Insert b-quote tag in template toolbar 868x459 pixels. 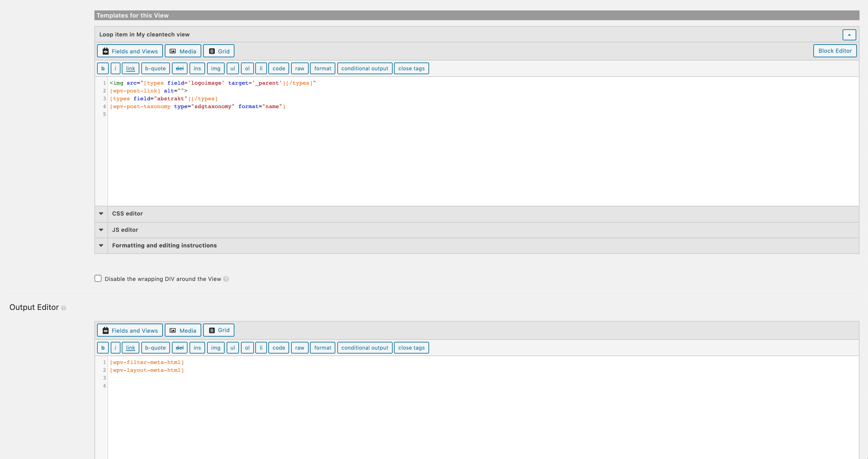click(155, 68)
